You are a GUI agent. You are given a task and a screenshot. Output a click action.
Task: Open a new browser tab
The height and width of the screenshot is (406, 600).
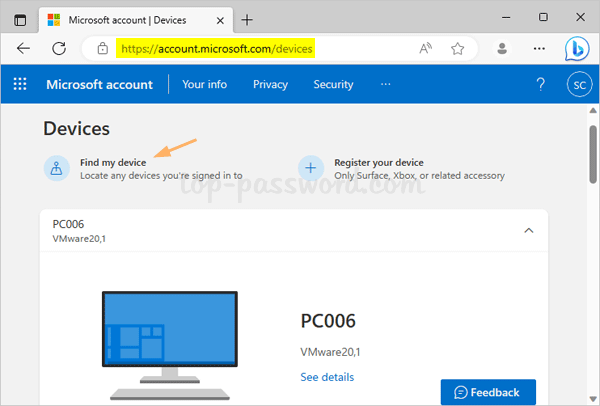click(247, 20)
